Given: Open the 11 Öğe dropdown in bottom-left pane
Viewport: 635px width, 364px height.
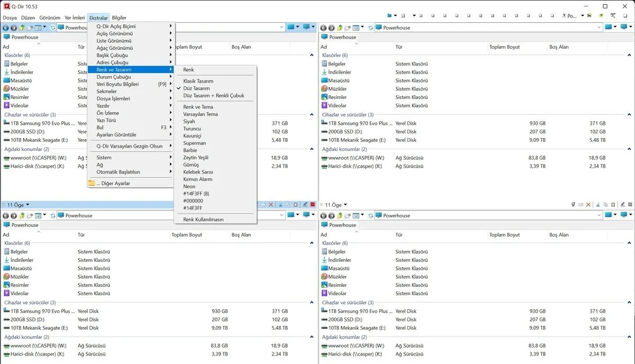Looking at the screenshot, I should [28, 205].
